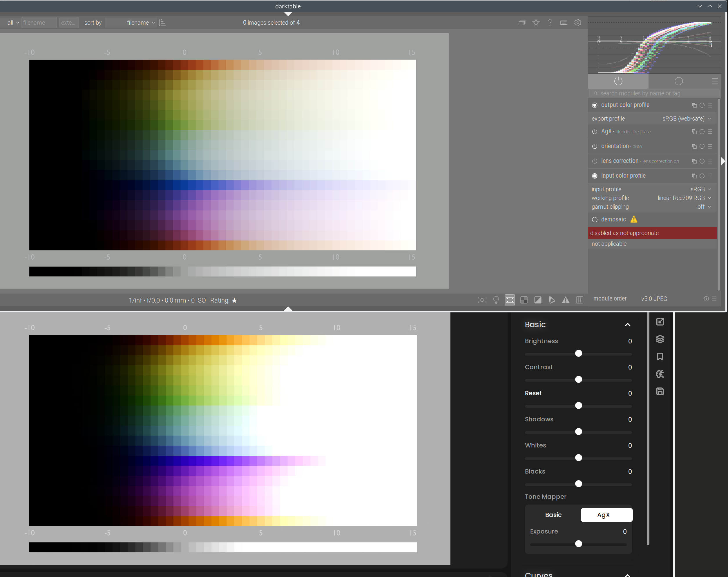
Task: Open darktable preferences gear
Action: click(578, 23)
